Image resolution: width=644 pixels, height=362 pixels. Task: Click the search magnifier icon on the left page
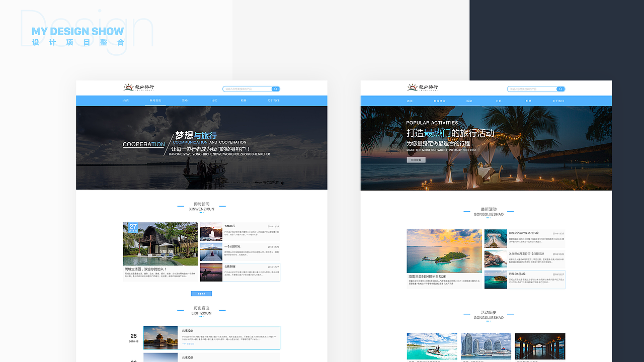coord(275,89)
